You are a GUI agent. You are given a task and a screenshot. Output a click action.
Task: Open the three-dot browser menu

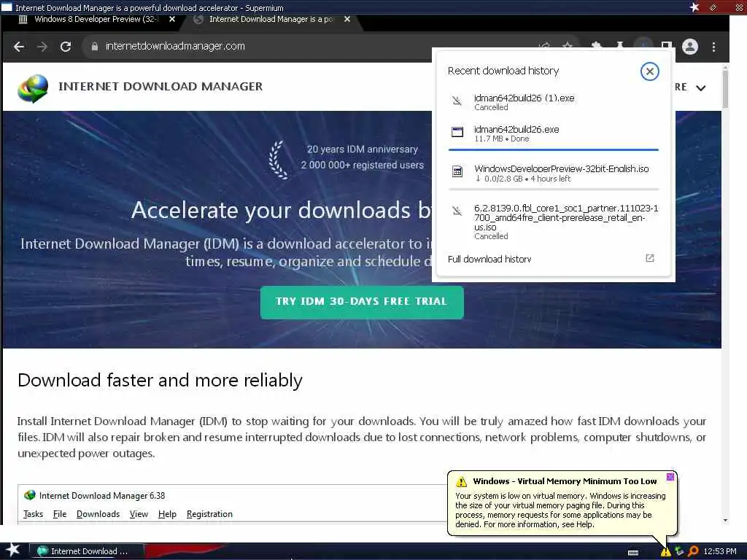click(713, 47)
